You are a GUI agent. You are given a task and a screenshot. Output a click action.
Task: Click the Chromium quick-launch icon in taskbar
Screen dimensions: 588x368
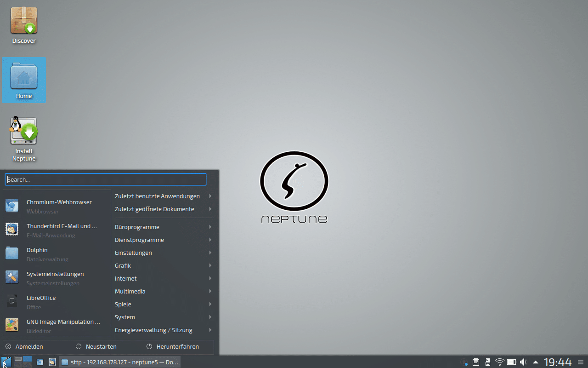tap(40, 362)
